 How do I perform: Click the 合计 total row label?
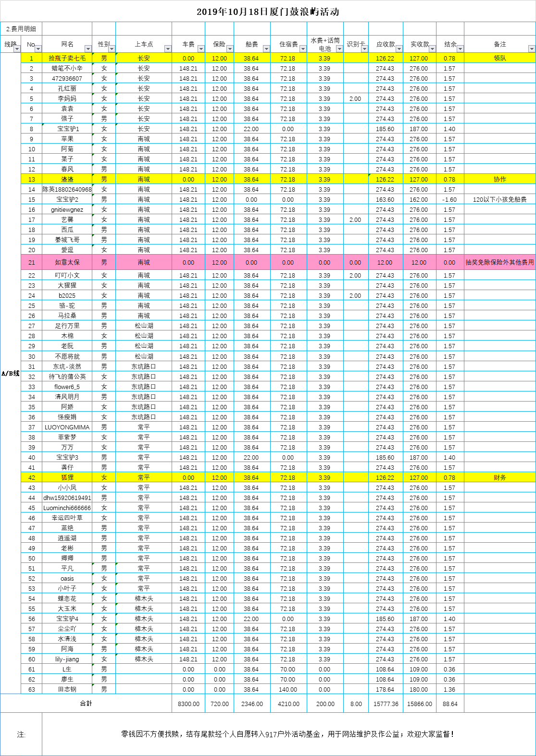coord(86,703)
